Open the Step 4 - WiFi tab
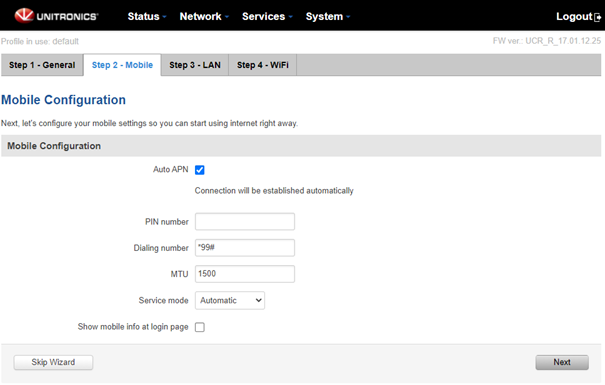The image size is (605, 385). (263, 65)
